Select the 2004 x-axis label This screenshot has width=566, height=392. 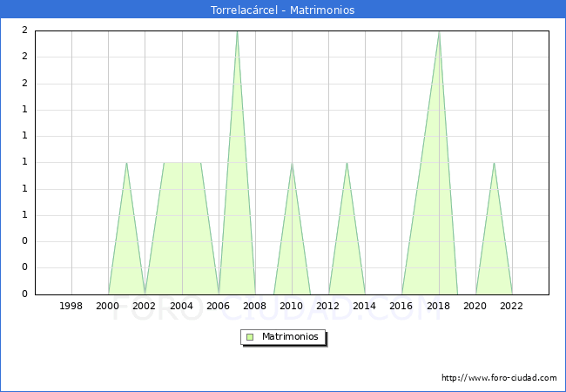(182, 306)
